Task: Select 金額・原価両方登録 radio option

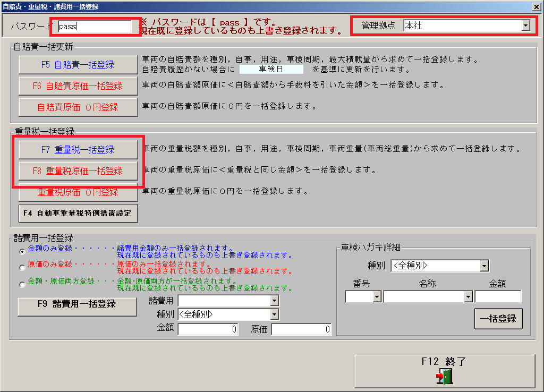Action: [22, 284]
